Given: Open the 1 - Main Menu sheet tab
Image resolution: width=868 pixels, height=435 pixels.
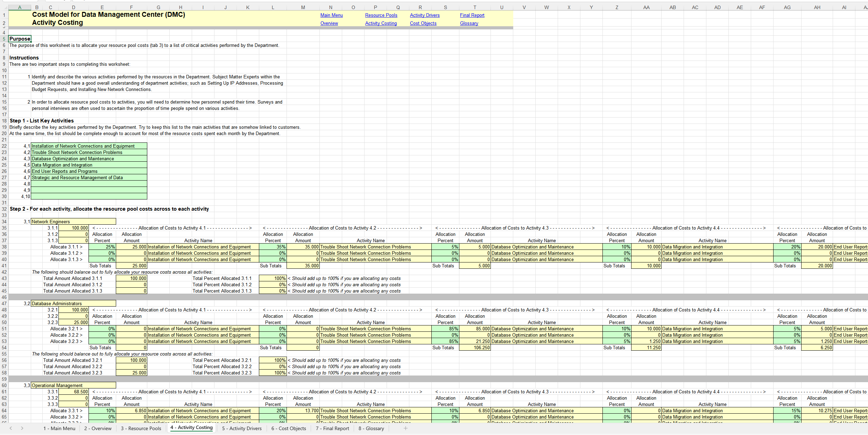Looking at the screenshot, I should coord(59,428).
